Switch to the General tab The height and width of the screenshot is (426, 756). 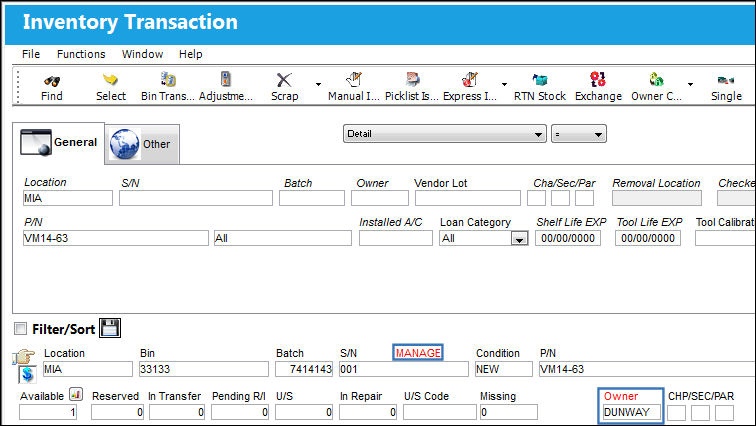pos(58,143)
